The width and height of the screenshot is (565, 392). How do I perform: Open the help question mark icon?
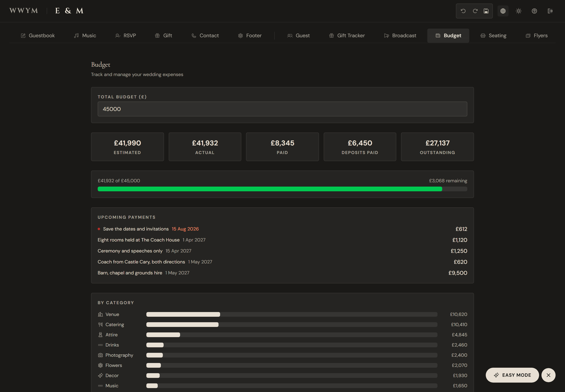(x=534, y=11)
